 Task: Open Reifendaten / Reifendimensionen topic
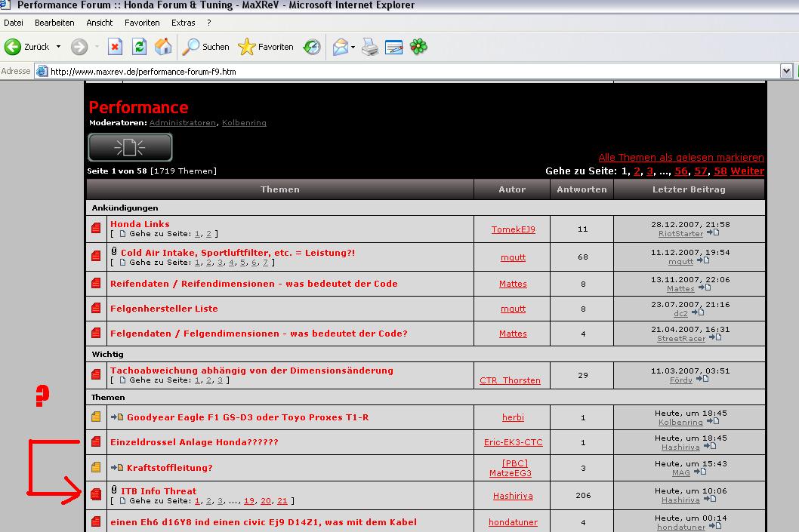click(x=254, y=284)
